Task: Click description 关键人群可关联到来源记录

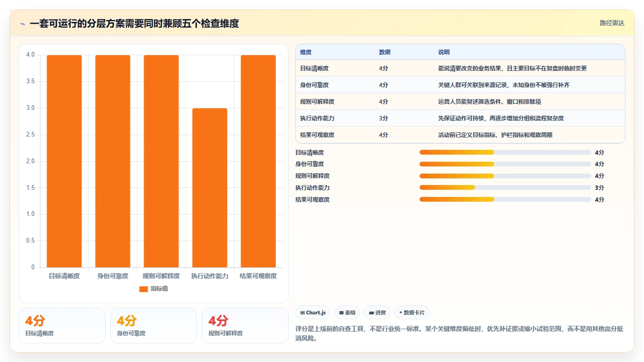Action: click(504, 85)
